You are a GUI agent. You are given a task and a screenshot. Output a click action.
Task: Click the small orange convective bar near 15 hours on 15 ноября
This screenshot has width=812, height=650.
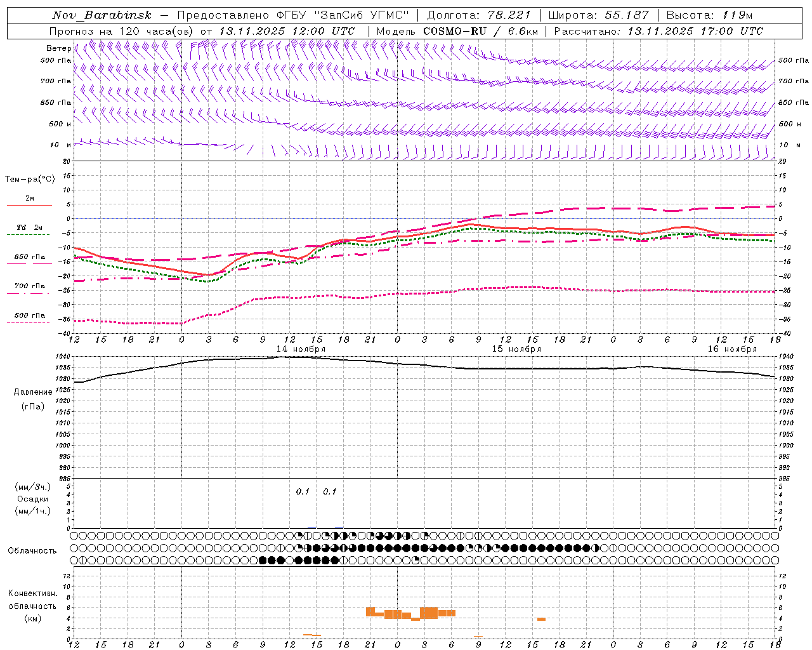point(541,619)
